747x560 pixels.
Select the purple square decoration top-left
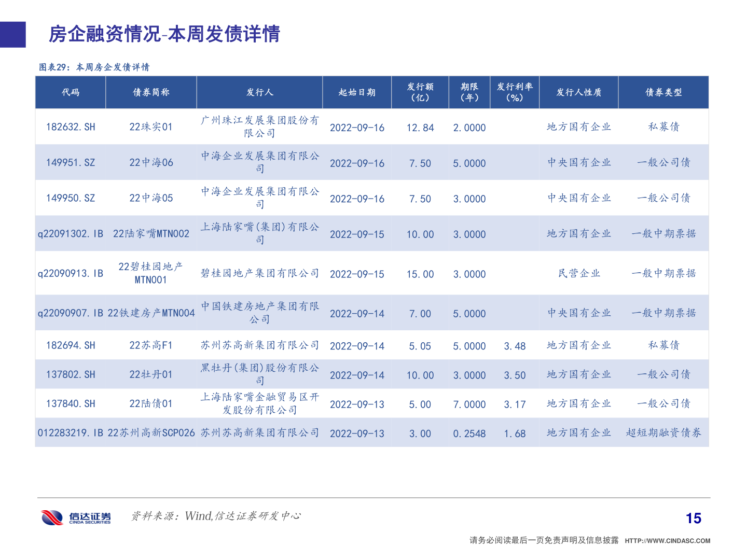(x=12, y=34)
